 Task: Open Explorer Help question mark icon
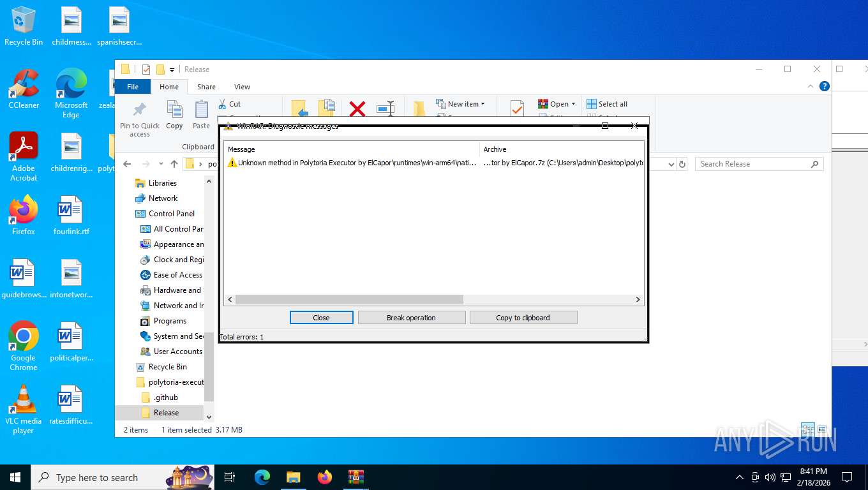[x=825, y=86]
